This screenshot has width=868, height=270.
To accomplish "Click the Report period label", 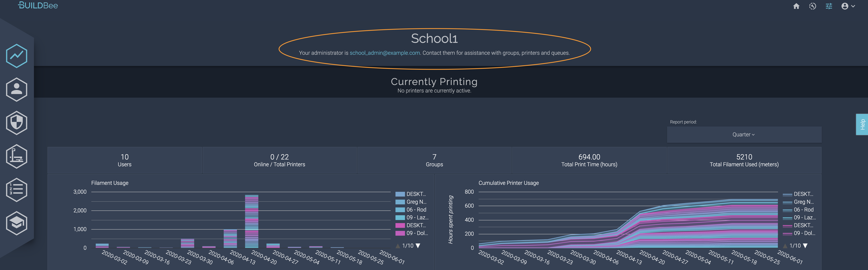I will 683,122.
